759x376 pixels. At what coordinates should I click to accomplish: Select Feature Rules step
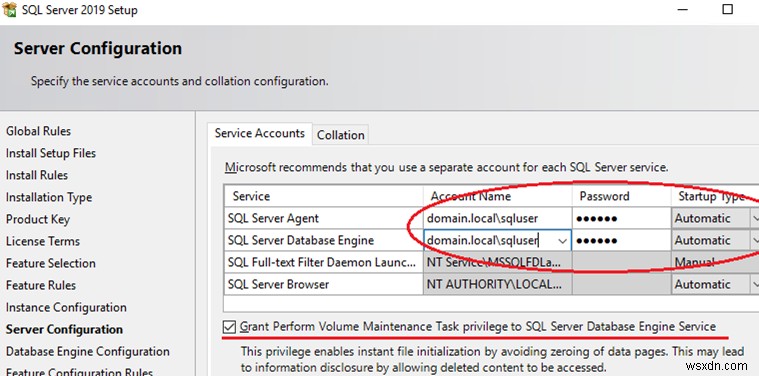pos(41,286)
